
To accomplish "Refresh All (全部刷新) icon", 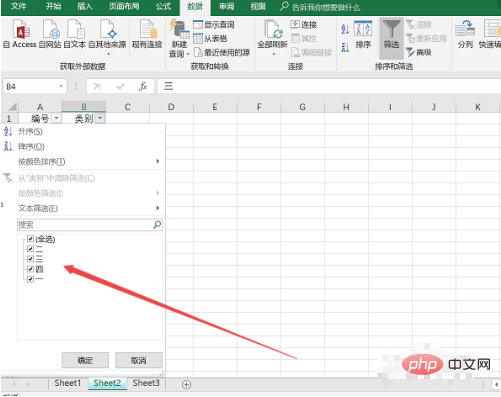I will [273, 29].
